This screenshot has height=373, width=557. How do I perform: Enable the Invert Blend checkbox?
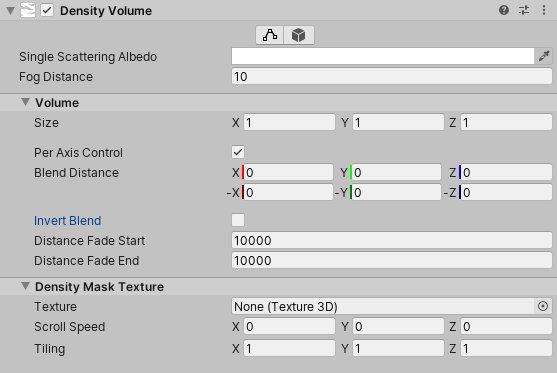[238, 220]
